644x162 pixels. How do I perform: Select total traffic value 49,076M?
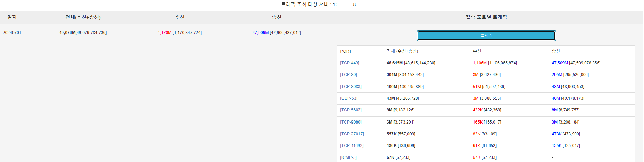coord(67,33)
